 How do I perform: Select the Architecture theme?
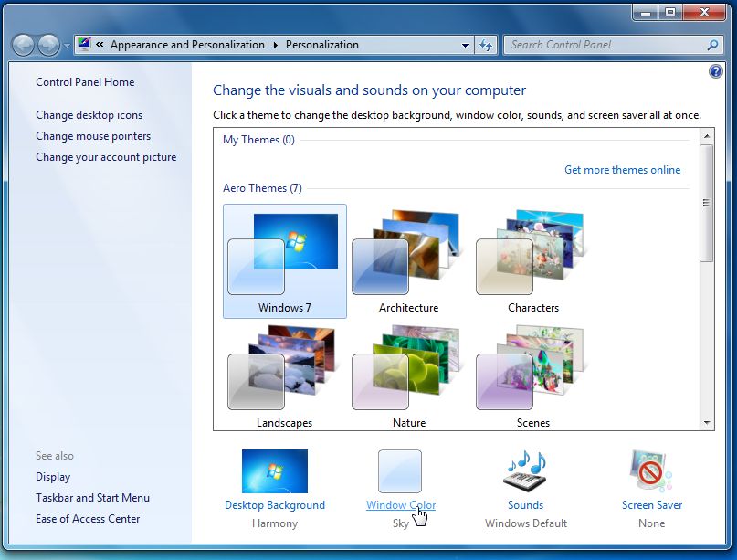click(x=408, y=261)
